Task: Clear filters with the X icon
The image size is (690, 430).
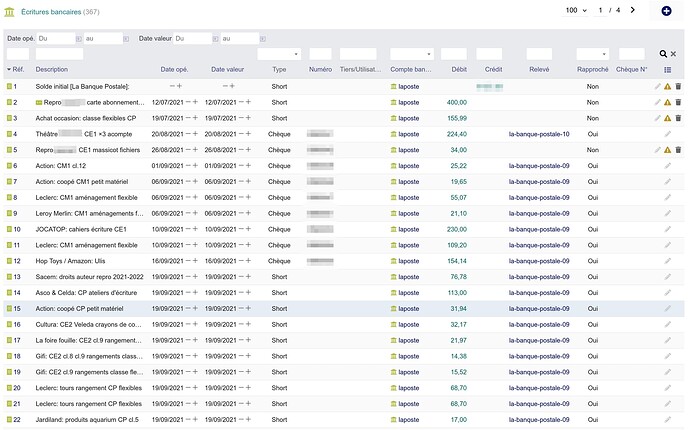Action: (x=673, y=54)
